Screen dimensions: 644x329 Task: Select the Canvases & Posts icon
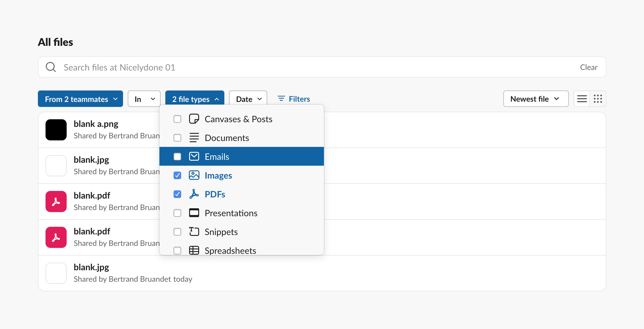click(194, 119)
